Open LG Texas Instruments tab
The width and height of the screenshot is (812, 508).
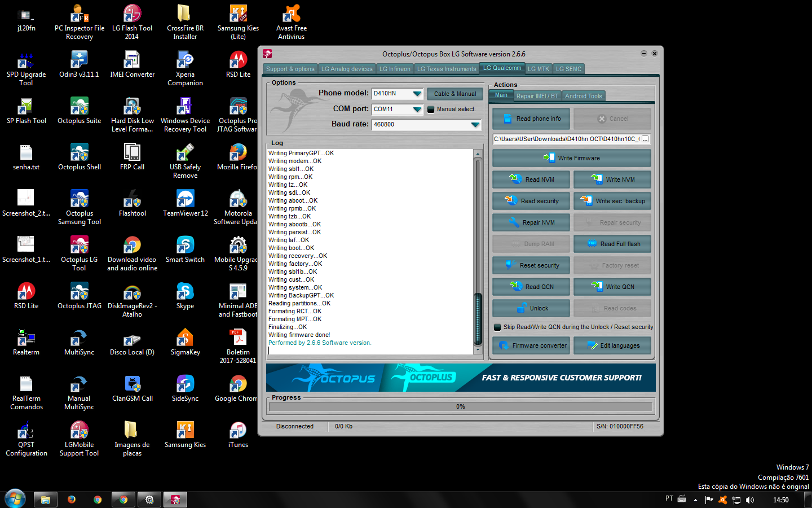click(447, 69)
